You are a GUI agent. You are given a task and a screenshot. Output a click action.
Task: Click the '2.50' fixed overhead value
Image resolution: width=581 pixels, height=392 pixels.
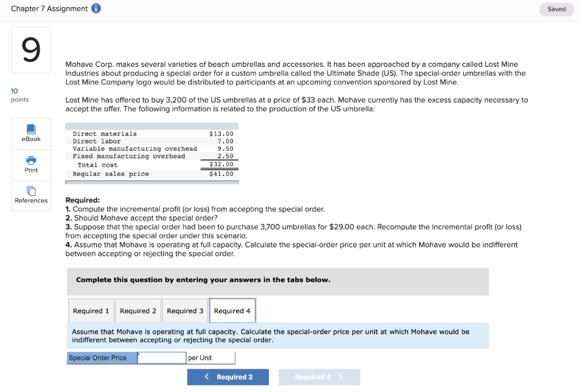pos(225,156)
